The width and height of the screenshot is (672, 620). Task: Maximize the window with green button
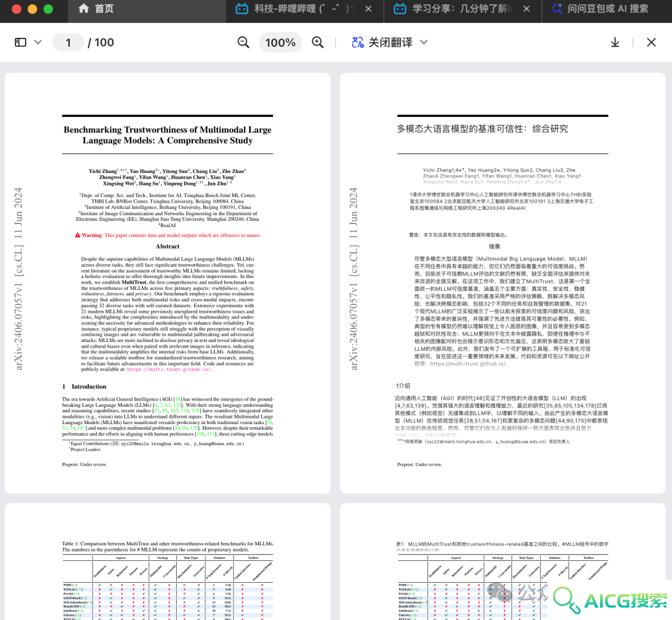click(x=49, y=9)
